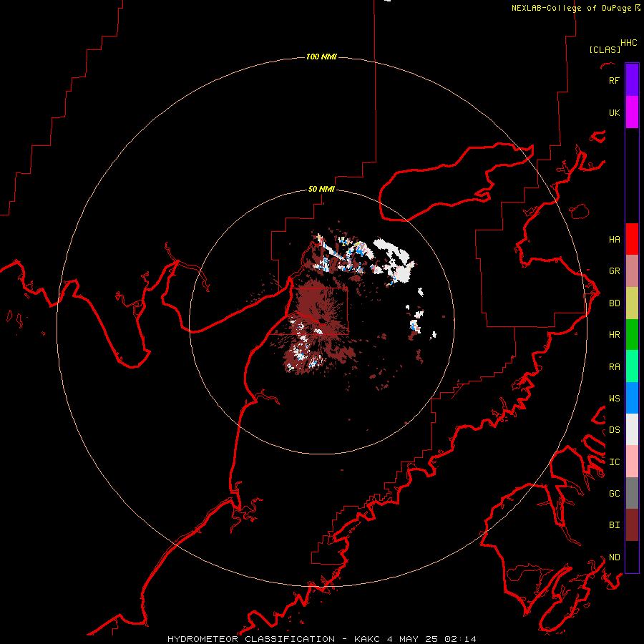The image size is (644, 644).
Task: Click the GC gray legend swatch
Action: tap(632, 493)
